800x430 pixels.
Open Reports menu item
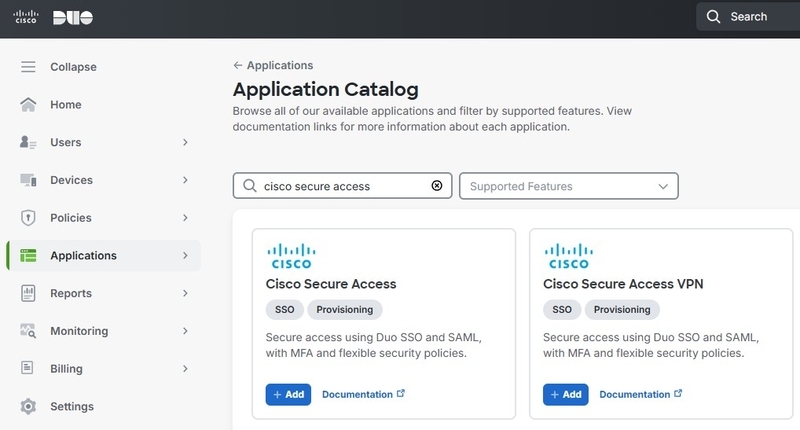[71, 293]
